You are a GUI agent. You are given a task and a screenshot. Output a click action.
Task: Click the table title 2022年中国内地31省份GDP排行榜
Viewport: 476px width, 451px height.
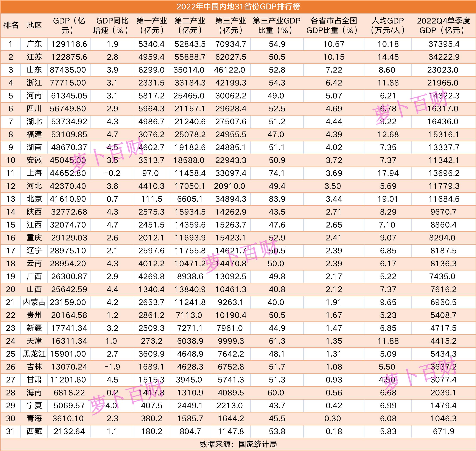[x=238, y=7]
